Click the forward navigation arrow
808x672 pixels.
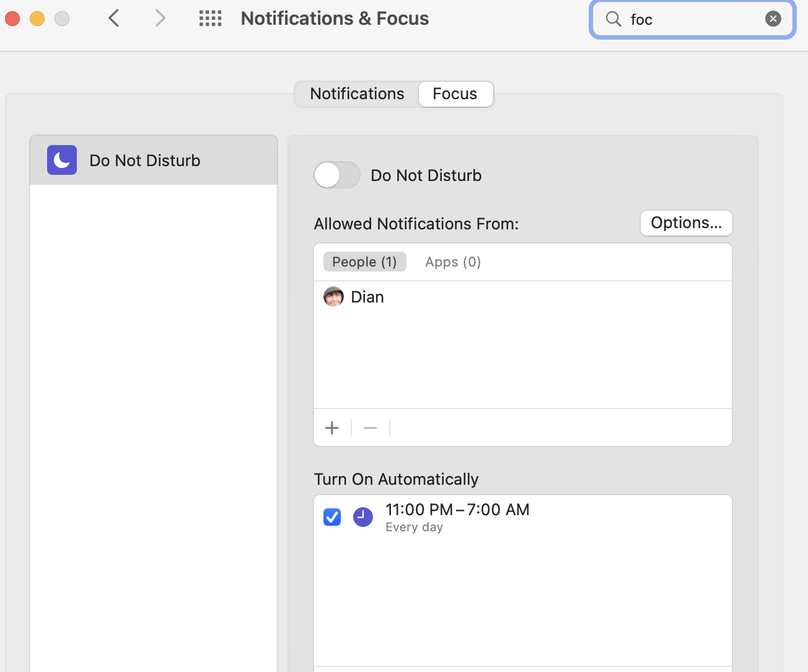pos(160,18)
